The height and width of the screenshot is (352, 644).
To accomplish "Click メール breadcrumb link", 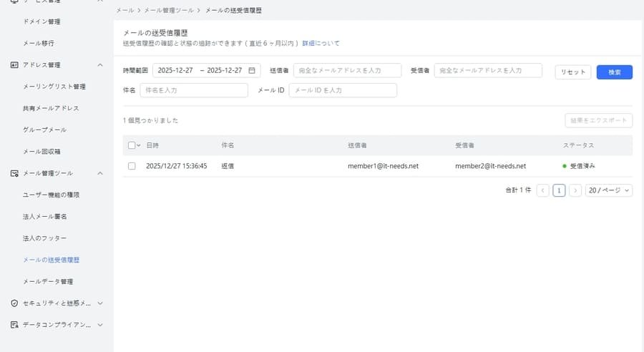I will [125, 10].
